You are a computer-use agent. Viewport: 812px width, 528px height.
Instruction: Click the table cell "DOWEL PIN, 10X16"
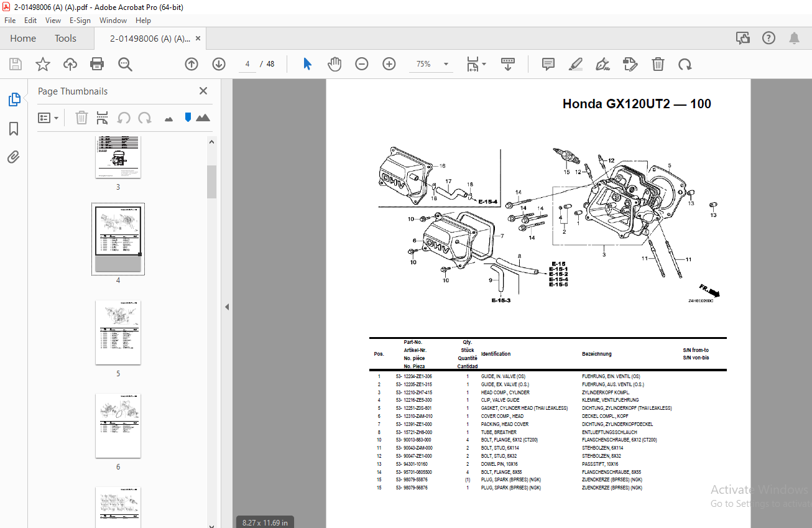point(499,464)
